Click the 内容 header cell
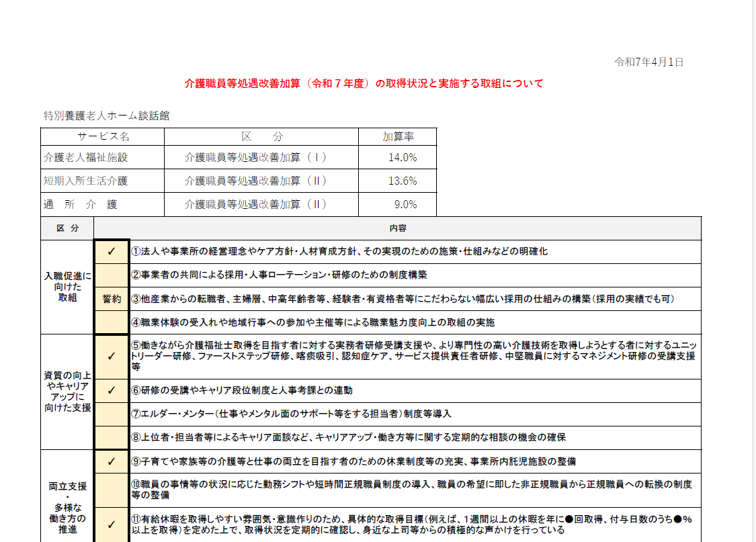This screenshot has height=542, width=756. (x=397, y=228)
